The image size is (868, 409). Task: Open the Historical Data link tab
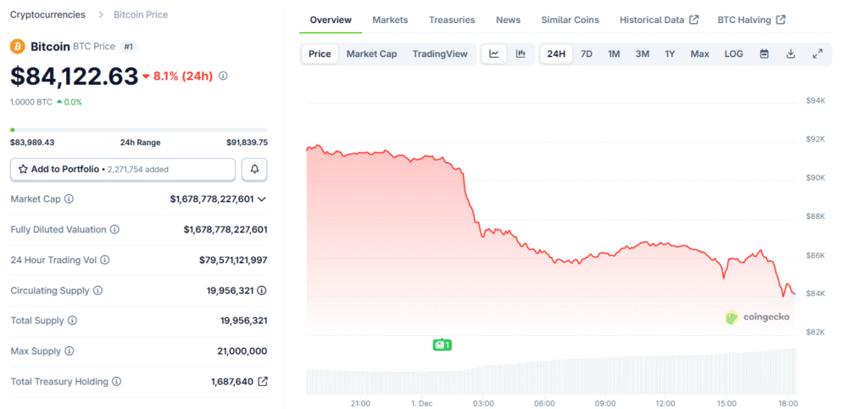click(659, 20)
